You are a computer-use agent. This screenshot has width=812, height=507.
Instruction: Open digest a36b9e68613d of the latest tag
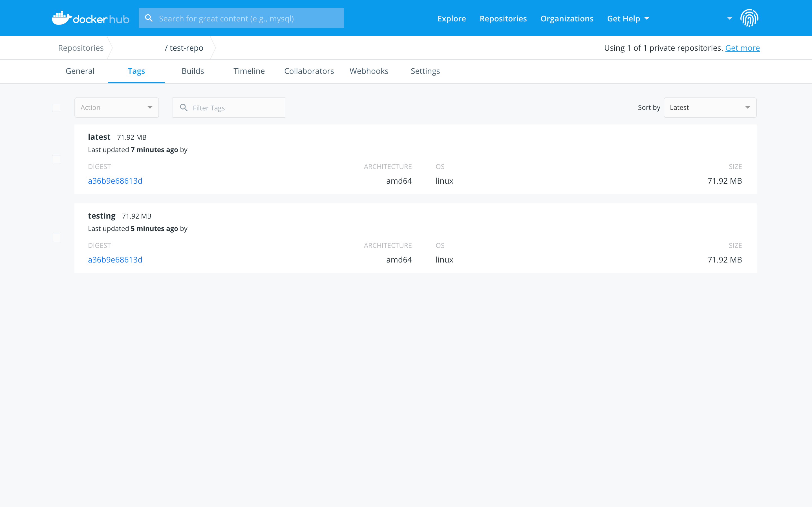pyautogui.click(x=115, y=181)
